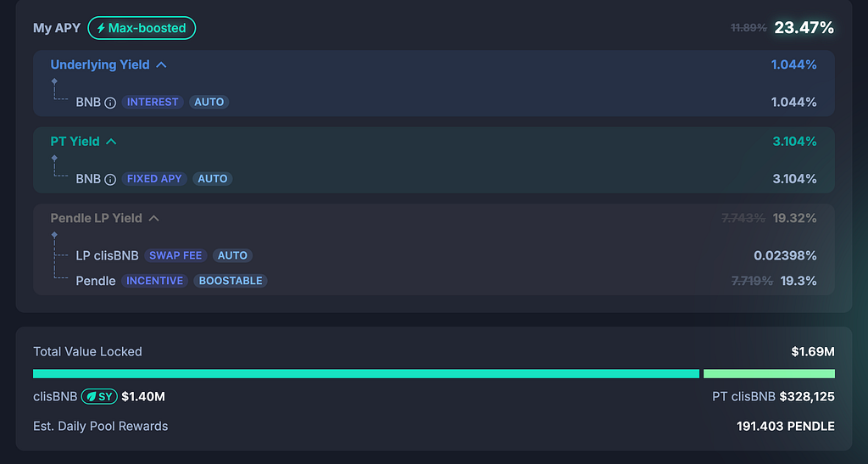This screenshot has height=464, width=868.
Task: Click the 23.47% My APY value
Action: coord(804,28)
